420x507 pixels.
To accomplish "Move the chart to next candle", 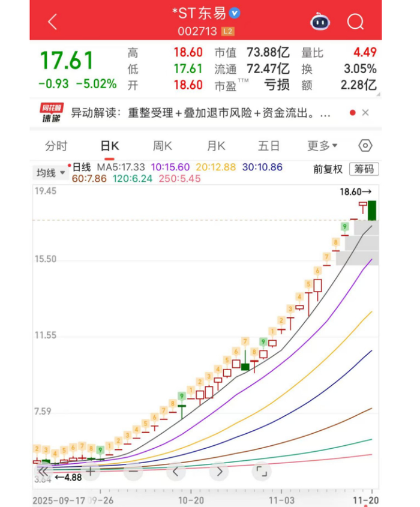I will coord(220,472).
